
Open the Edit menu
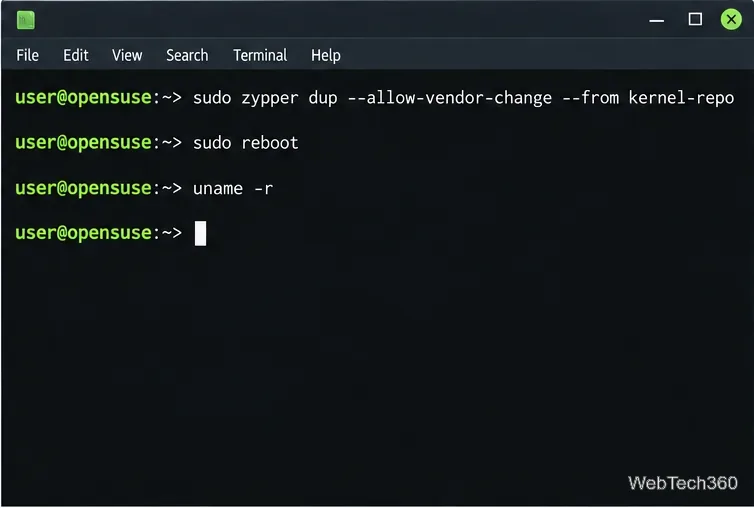tap(75, 55)
